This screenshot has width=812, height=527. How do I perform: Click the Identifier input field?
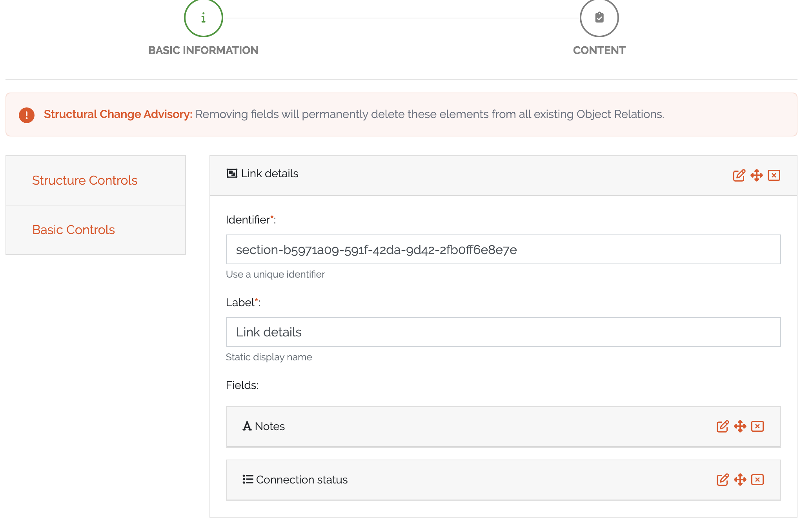pyautogui.click(x=503, y=250)
